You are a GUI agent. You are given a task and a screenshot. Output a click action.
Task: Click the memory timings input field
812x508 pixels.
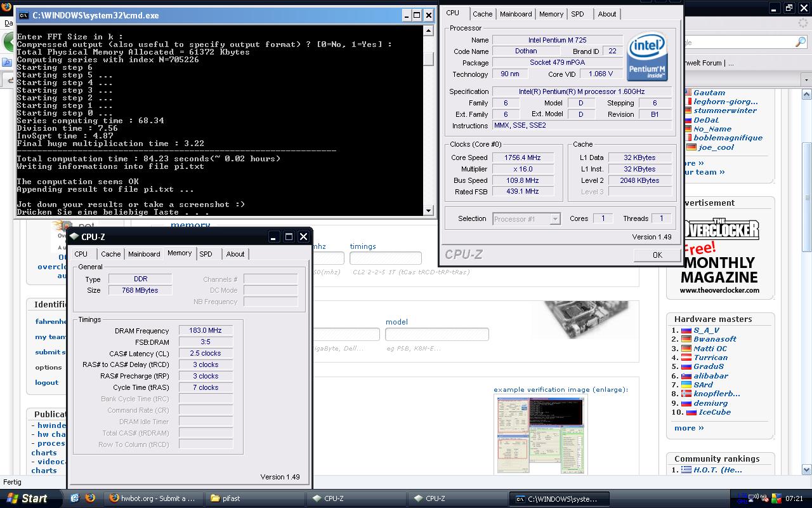click(386, 258)
